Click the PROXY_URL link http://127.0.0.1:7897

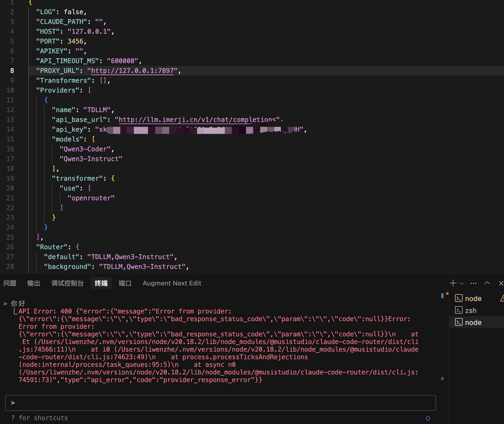[x=132, y=71]
